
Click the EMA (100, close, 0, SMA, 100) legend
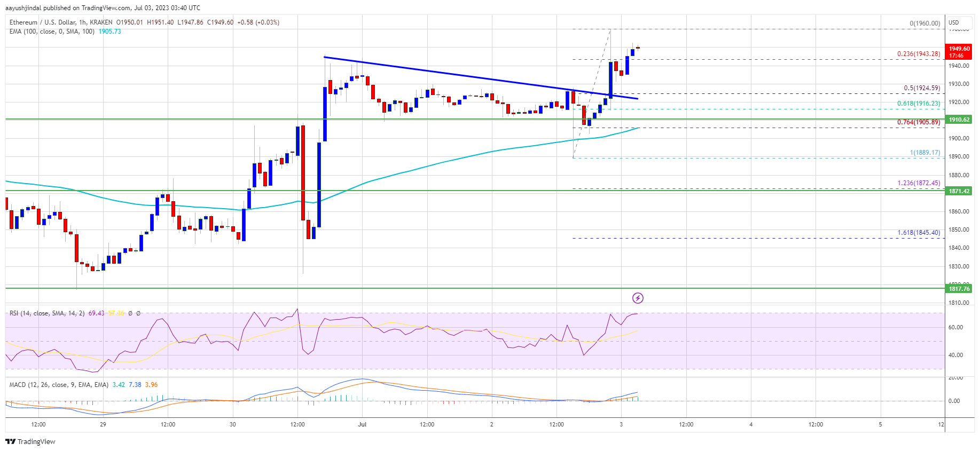point(52,31)
